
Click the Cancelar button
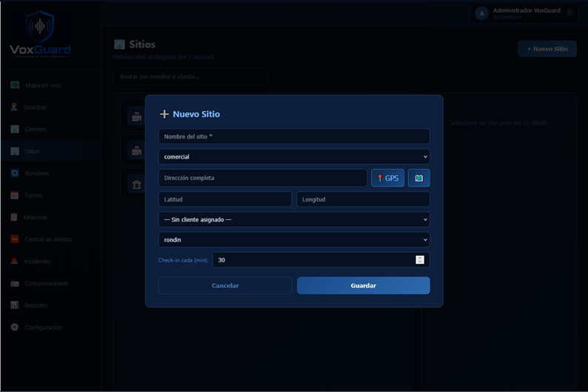pos(225,285)
